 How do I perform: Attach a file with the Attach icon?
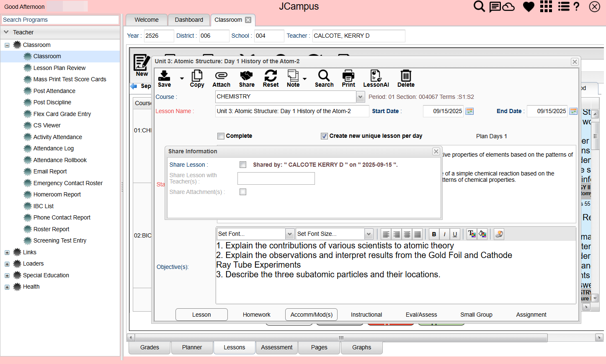coord(221,78)
